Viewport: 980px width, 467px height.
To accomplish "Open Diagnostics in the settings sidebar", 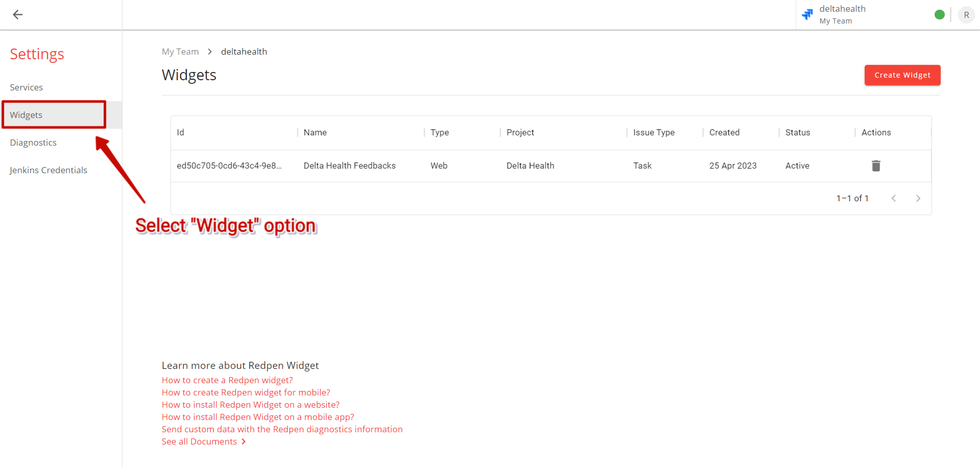I will coord(33,143).
